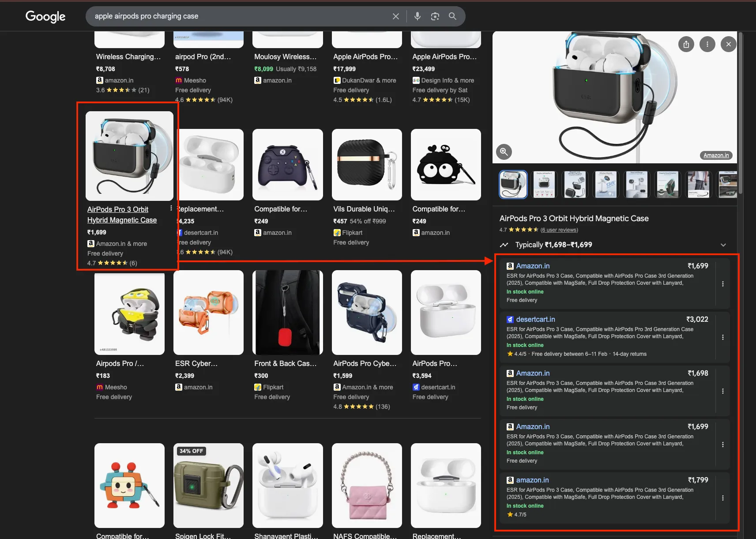This screenshot has height=539, width=756.
Task: Open AirPods Pro ₹3,594 desertcart listing
Action: [446, 313]
